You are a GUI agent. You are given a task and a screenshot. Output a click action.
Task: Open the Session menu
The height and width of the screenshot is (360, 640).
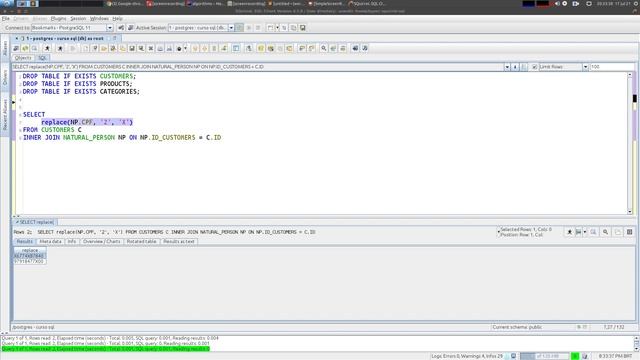78,19
